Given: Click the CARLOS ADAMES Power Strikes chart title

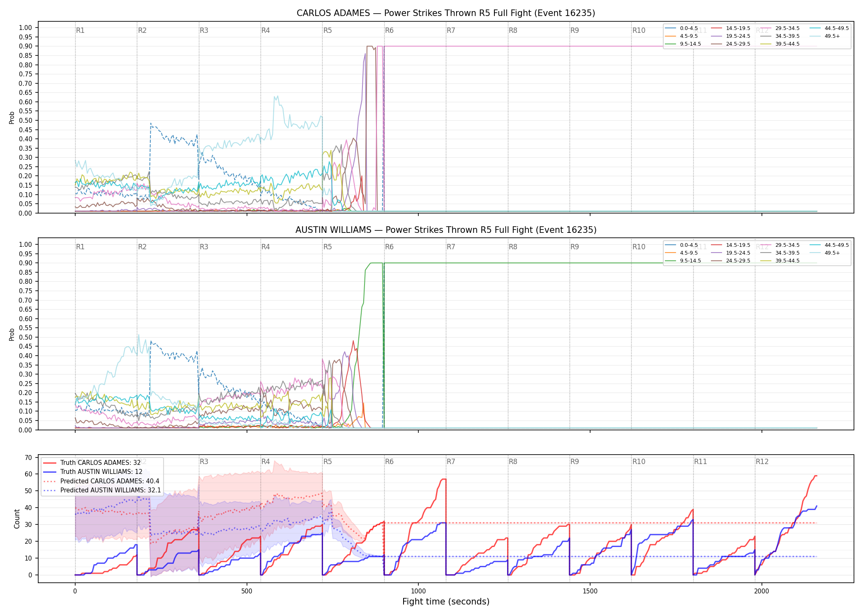Looking at the screenshot, I should point(446,13).
